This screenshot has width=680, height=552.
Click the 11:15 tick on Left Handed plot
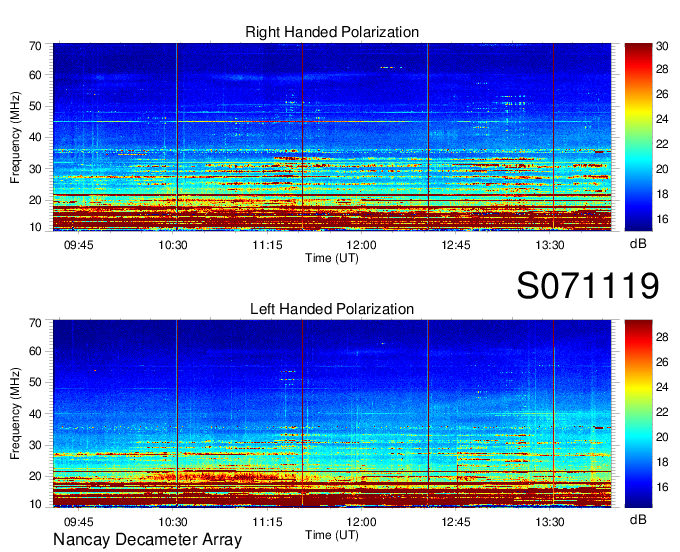click(x=267, y=522)
